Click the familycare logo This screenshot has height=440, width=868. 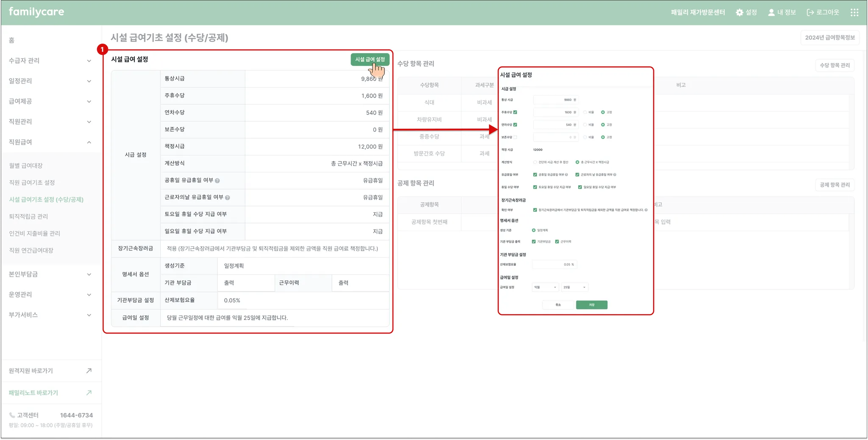36,12
